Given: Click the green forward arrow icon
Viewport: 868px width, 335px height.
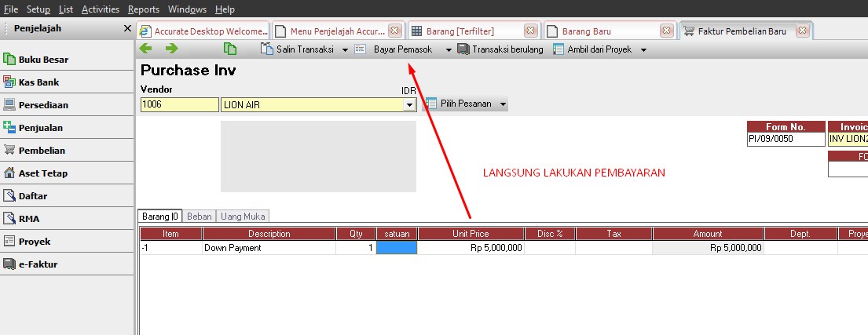Looking at the screenshot, I should point(171,49).
